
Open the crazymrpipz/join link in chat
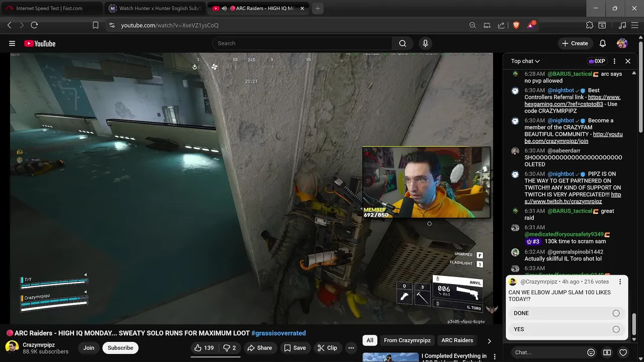point(574,138)
